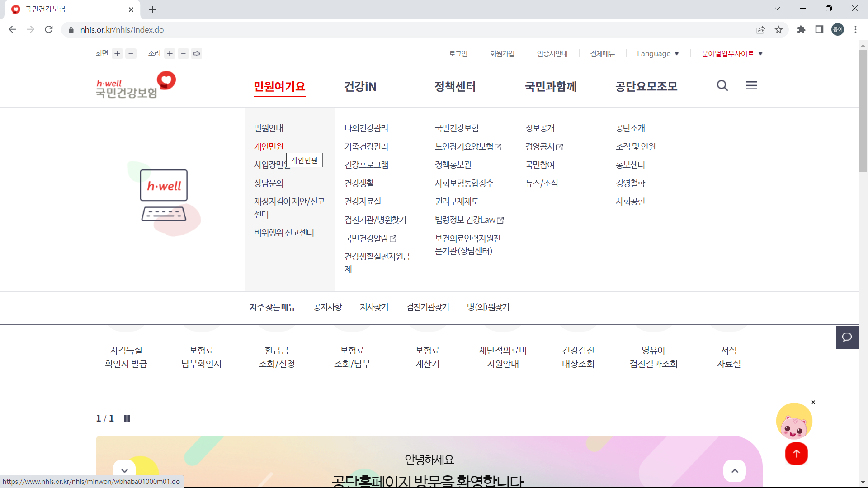The image size is (868, 488).
Task: Expand the chevron-down button above banner
Action: 124,470
